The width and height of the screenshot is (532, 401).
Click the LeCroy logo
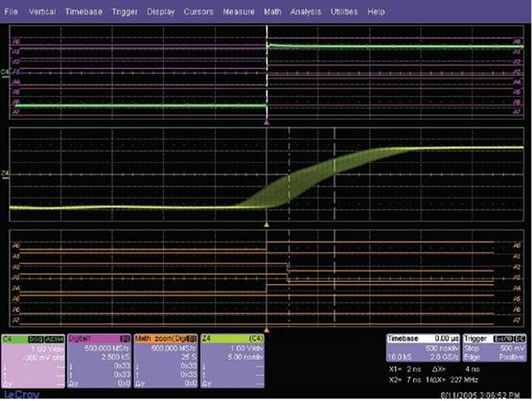[x=22, y=394]
